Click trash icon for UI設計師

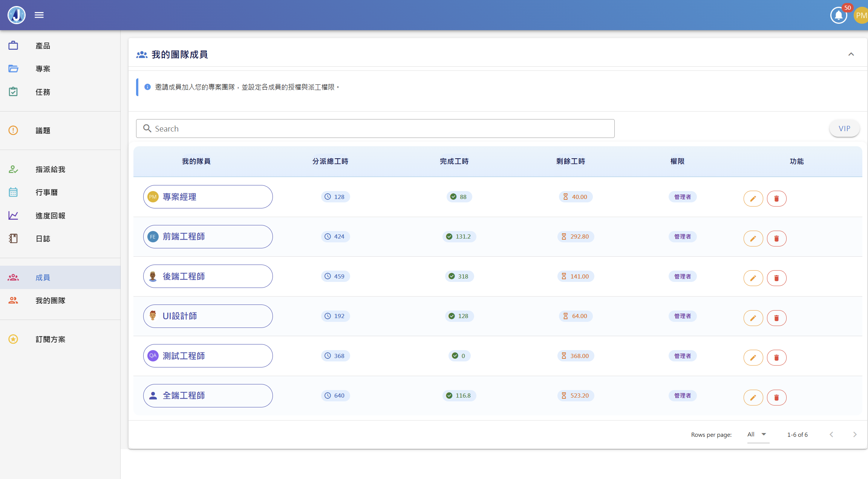[x=776, y=318]
